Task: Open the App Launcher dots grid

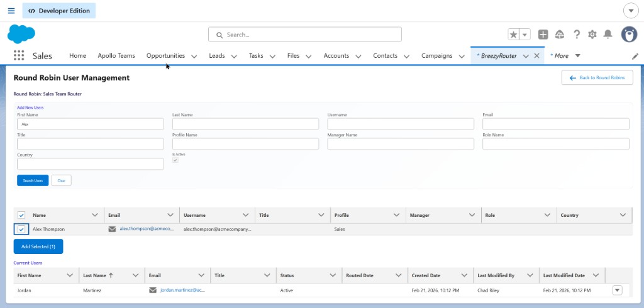Action: (x=19, y=55)
